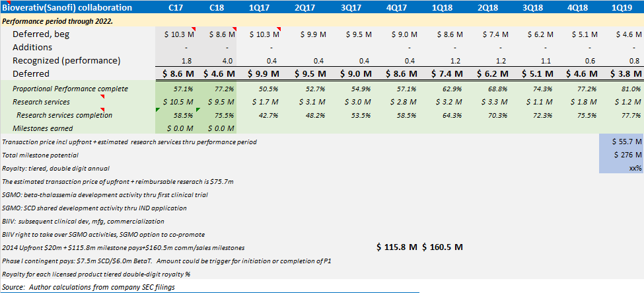Select the $75.7m estimated transaction price note
The width and height of the screenshot is (644, 293).
point(118,181)
